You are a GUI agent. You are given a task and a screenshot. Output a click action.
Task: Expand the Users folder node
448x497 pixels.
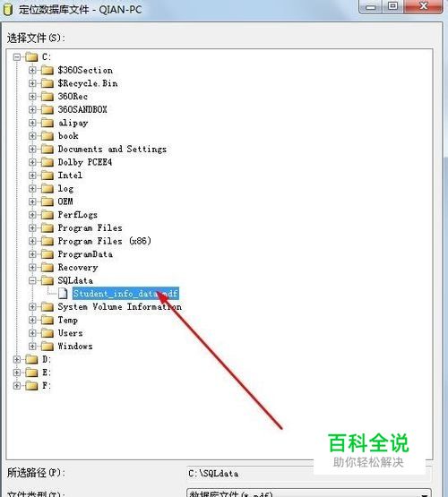pos(32,333)
